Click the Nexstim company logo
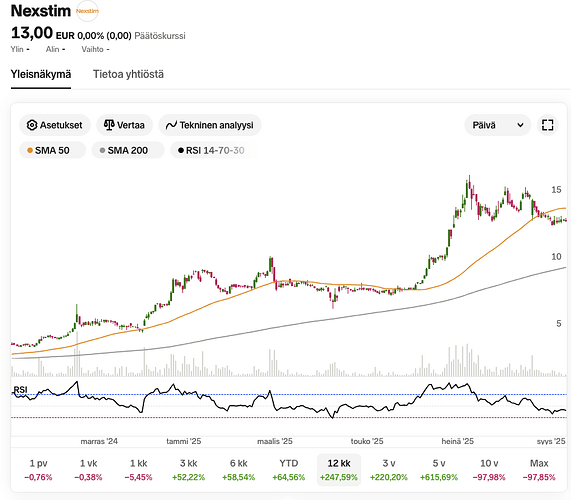The width and height of the screenshot is (571, 500). click(x=87, y=11)
